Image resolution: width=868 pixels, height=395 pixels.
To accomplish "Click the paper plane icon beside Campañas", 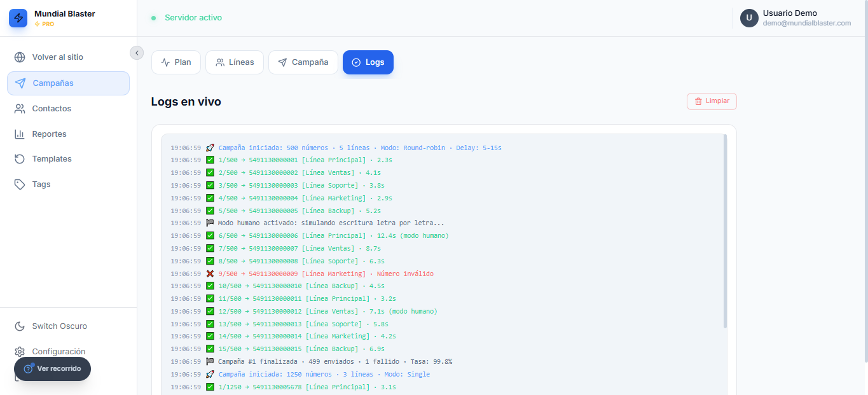I will tap(20, 83).
